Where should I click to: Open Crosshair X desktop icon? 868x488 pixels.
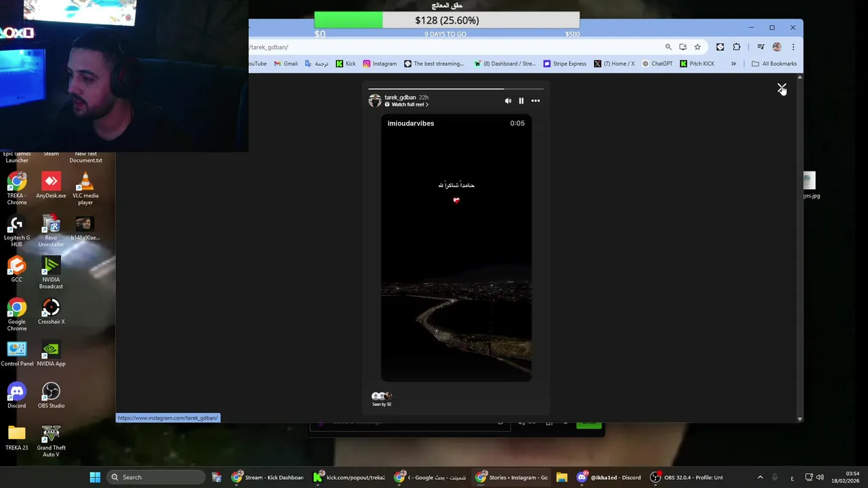pos(51,311)
